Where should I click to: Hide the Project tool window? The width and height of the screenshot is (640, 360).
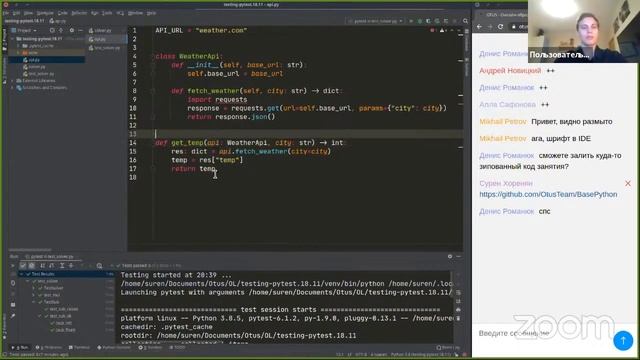coord(80,31)
